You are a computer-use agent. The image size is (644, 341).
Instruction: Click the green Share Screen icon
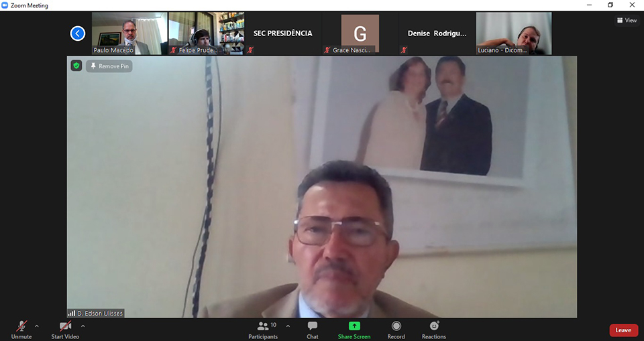click(354, 326)
